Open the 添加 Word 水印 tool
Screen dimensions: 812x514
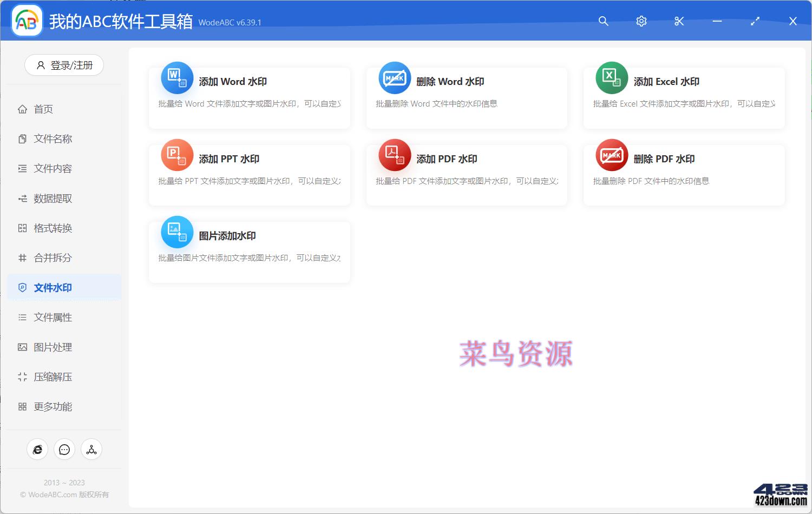click(x=248, y=97)
